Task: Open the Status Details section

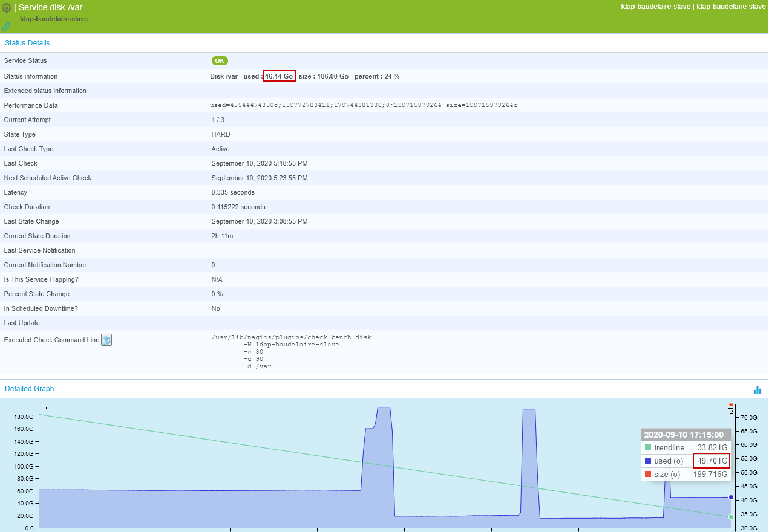Action: coord(27,42)
